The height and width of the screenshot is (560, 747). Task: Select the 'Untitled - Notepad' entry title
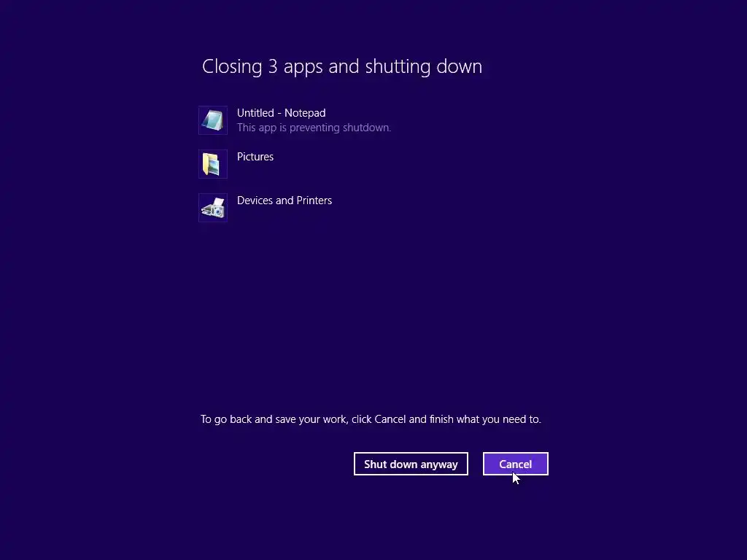coord(281,113)
